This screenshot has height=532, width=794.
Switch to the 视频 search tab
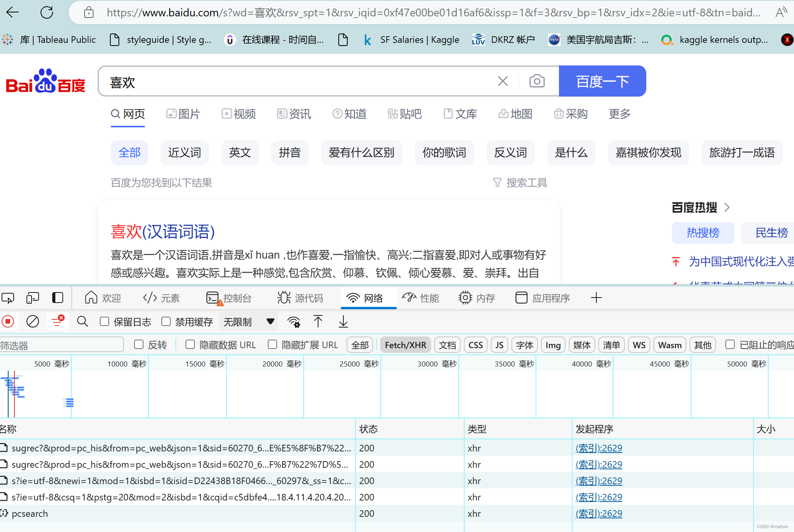click(x=239, y=114)
